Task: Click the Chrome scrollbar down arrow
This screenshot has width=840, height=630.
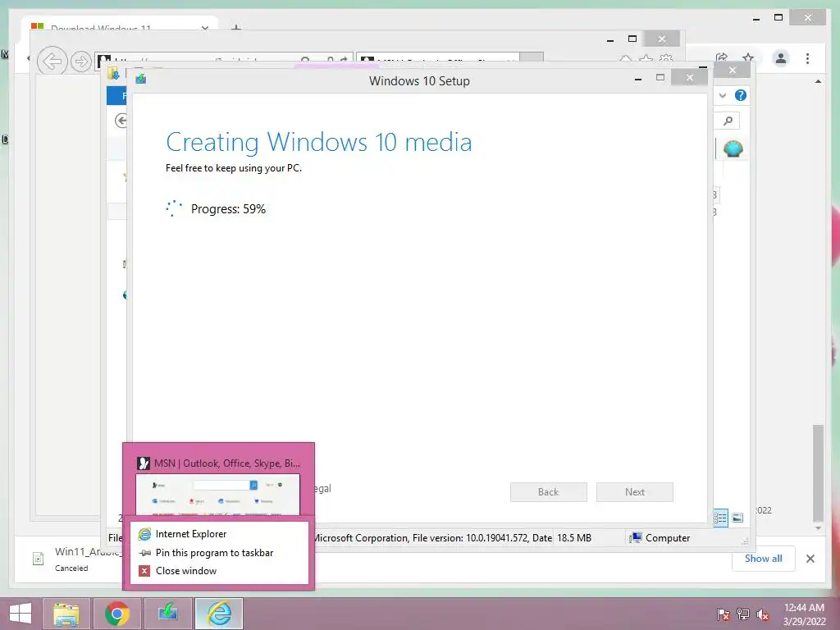Action: tap(818, 528)
